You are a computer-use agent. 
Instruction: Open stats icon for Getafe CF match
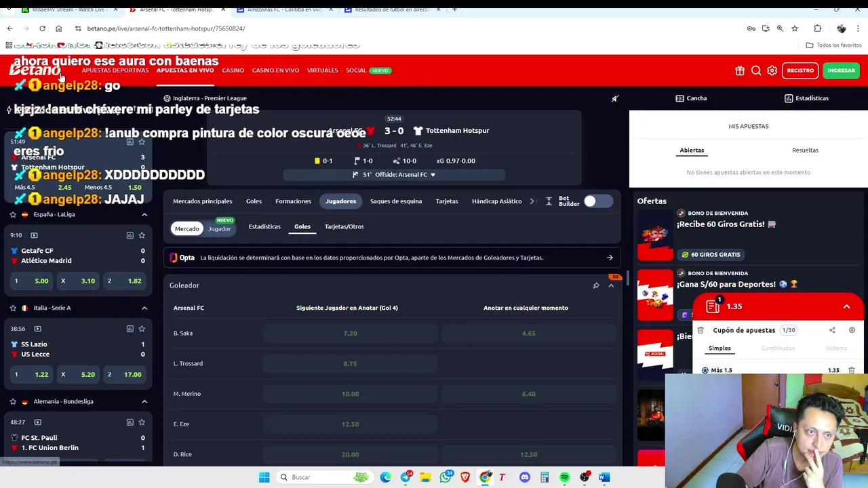pyautogui.click(x=130, y=235)
